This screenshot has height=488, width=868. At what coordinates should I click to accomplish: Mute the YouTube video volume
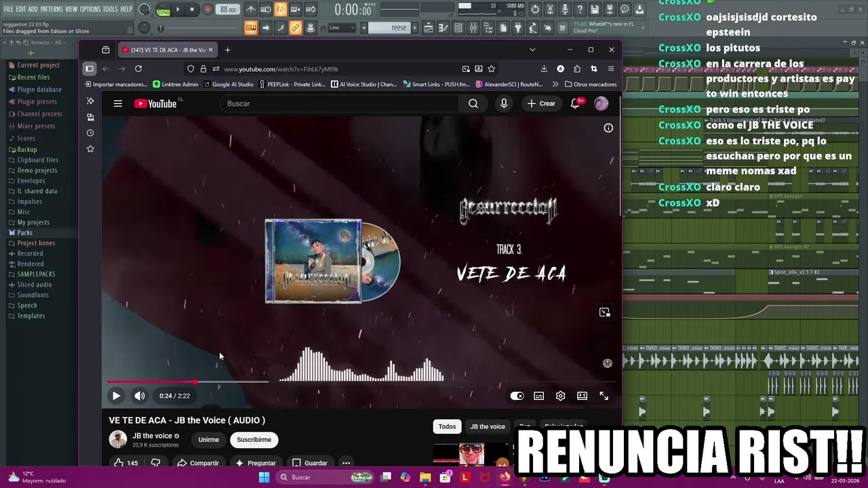(139, 396)
